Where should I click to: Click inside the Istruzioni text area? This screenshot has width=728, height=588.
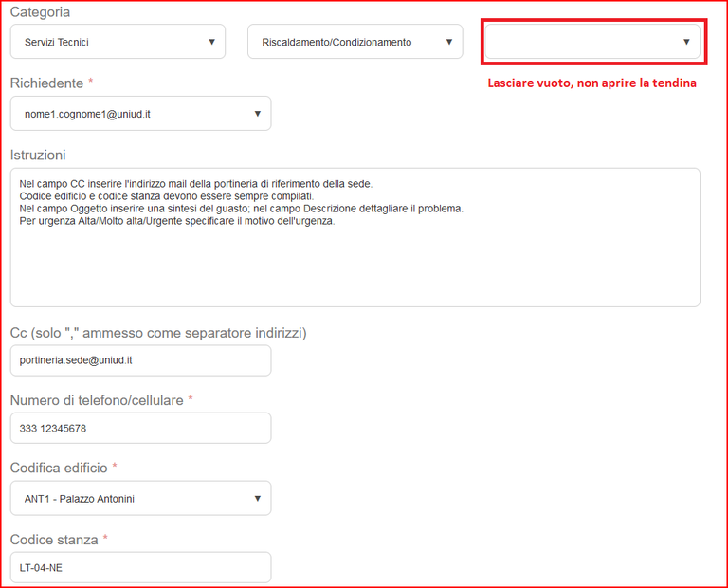(355, 266)
